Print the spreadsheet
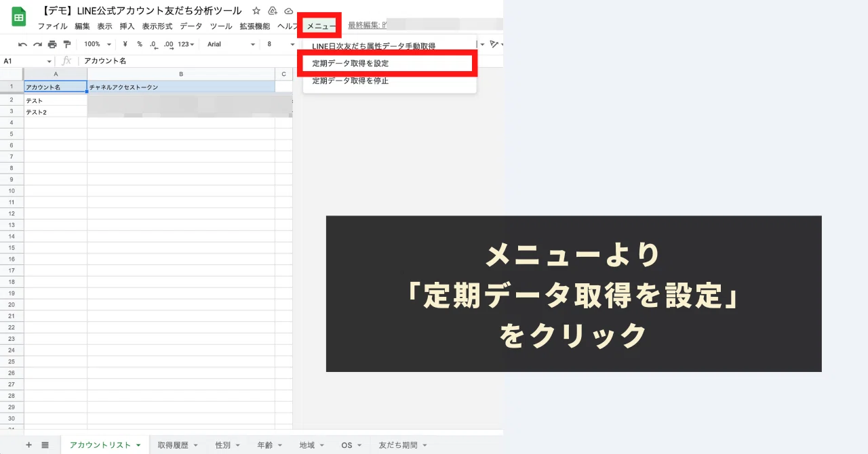Viewport: 868px width, 454px height. (52, 44)
